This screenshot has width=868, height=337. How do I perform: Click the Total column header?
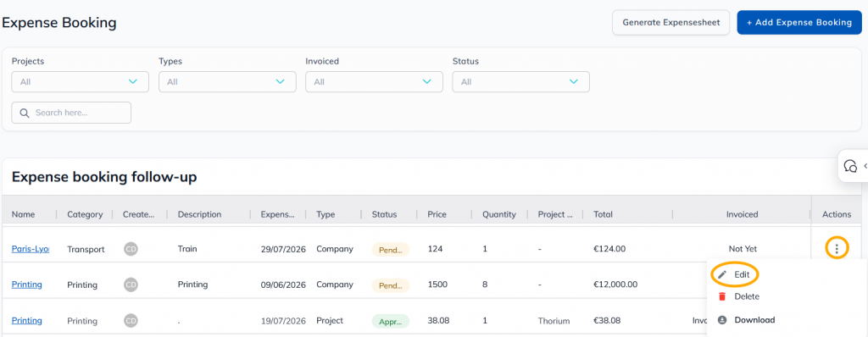pos(603,214)
